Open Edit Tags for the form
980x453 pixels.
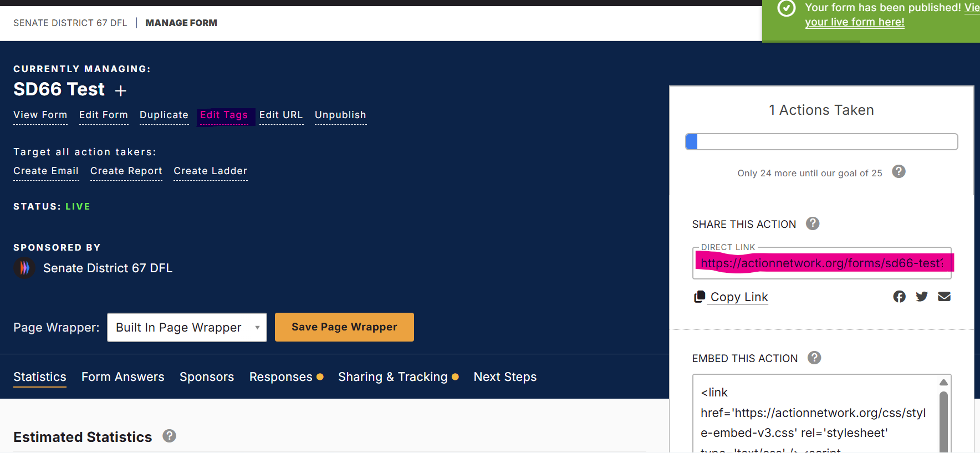(224, 115)
